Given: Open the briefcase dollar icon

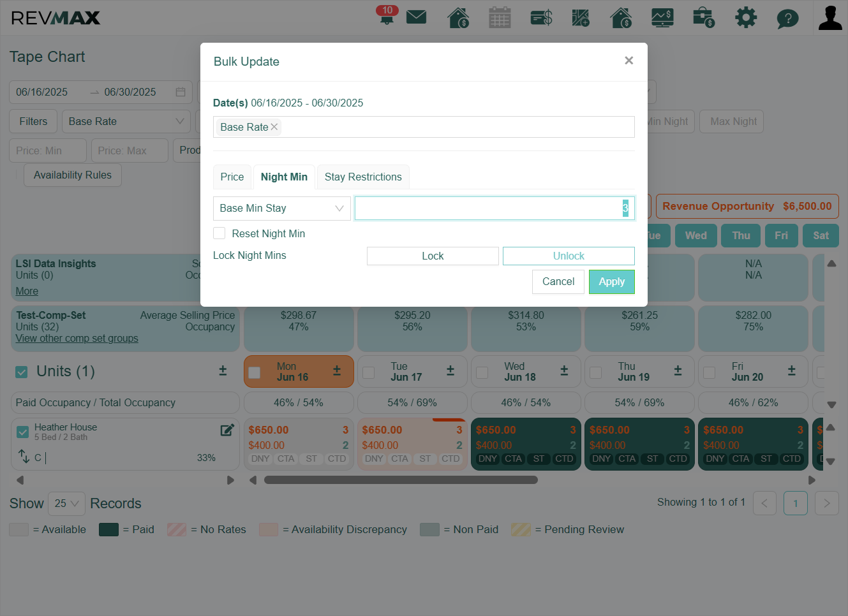Looking at the screenshot, I should [x=704, y=17].
